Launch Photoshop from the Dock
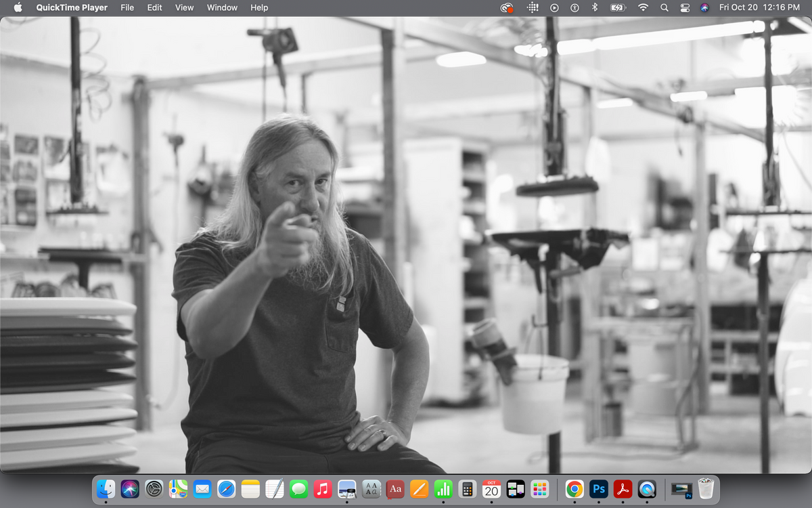Screen dimensions: 812x508 tap(599, 488)
